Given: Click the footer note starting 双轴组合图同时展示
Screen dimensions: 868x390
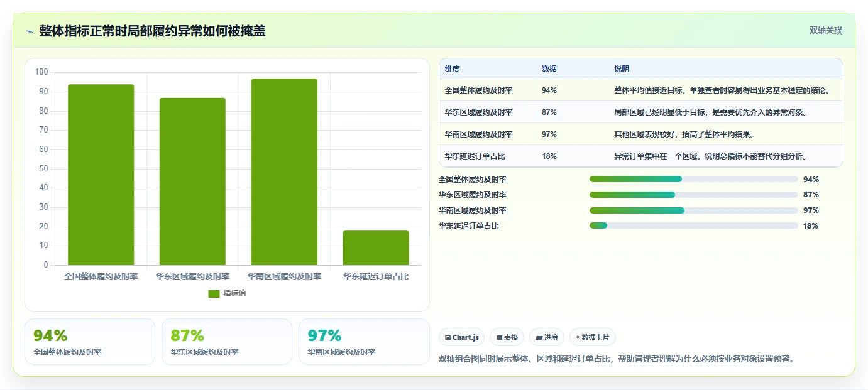Looking at the screenshot, I should (x=616, y=359).
